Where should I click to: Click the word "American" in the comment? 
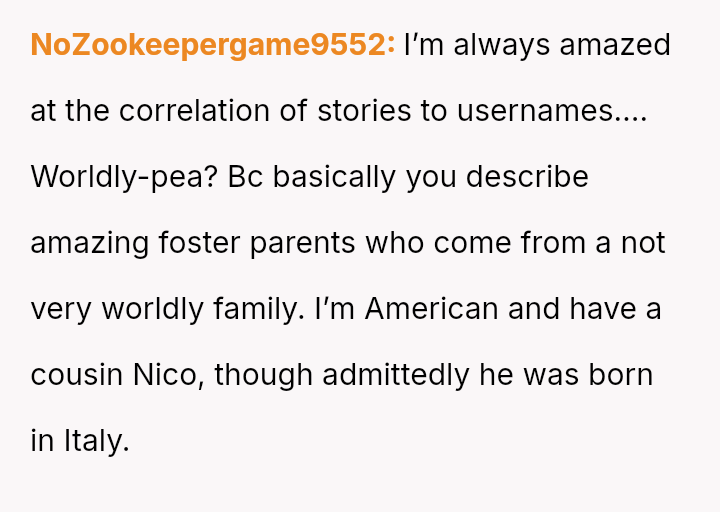point(431,309)
